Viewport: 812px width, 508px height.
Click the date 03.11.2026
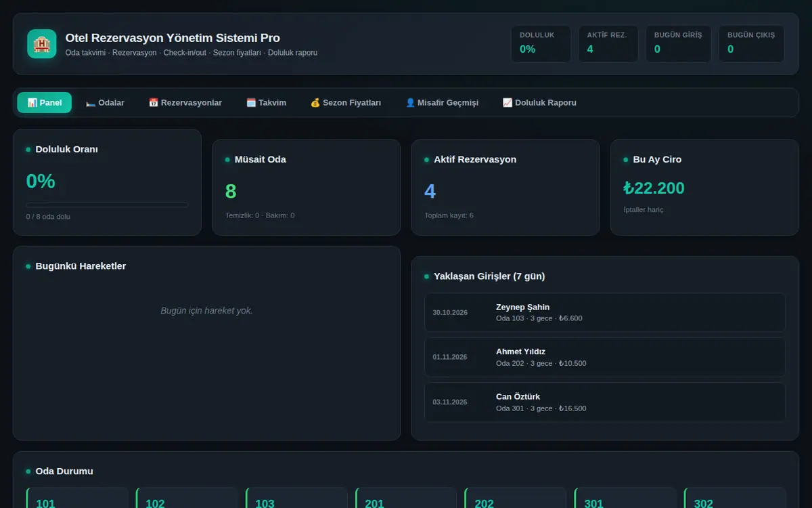click(x=450, y=402)
